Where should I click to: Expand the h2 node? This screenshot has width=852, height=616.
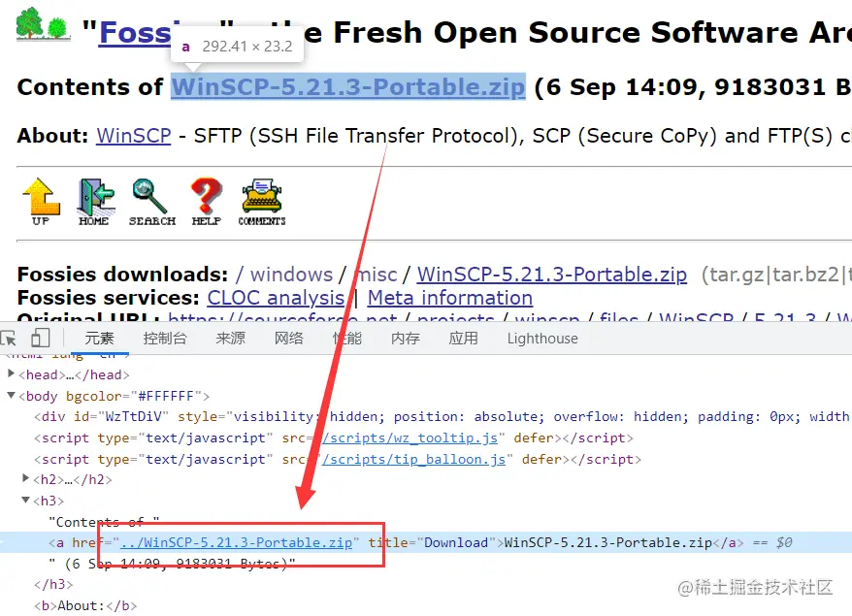tap(25, 478)
